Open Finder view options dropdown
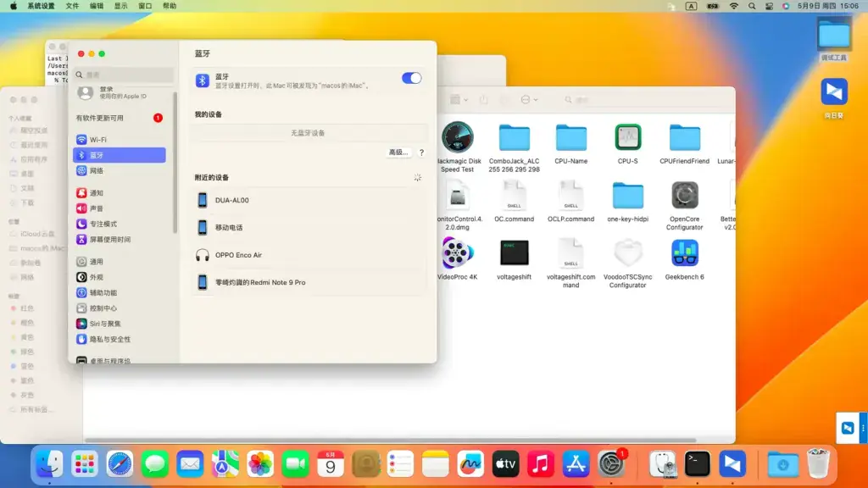868x488 pixels. pyautogui.click(x=459, y=100)
